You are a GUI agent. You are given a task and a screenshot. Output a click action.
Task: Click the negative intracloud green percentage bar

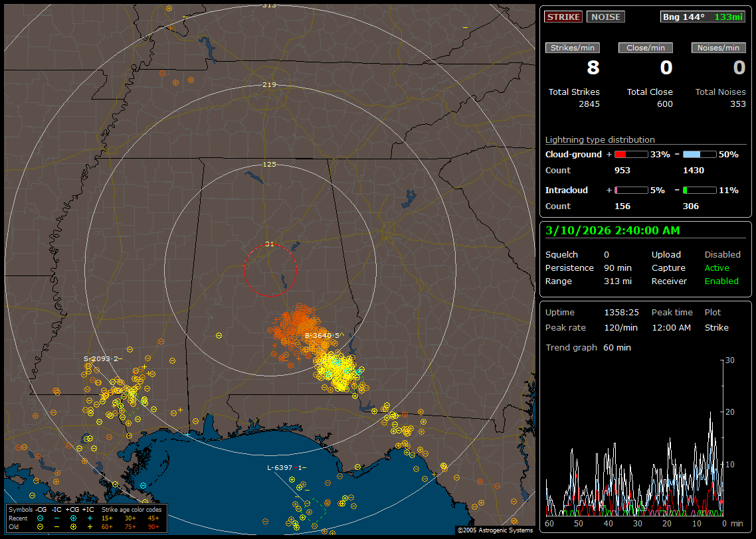(x=700, y=190)
